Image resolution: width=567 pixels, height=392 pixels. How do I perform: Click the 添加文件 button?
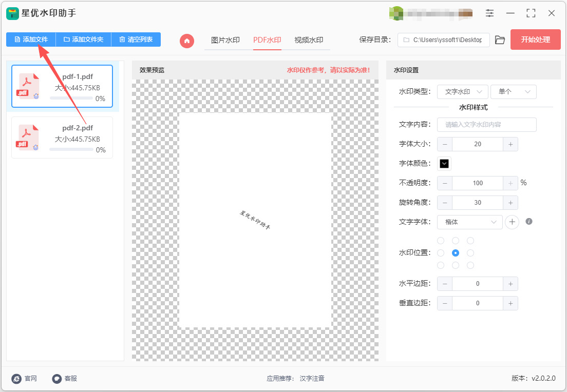(x=31, y=40)
